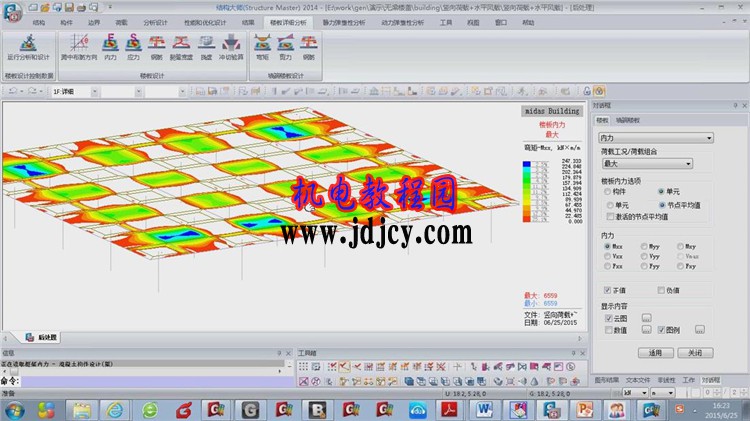Click the ellipsis button beside 图例
The width and height of the screenshot is (750, 421).
pyautogui.click(x=699, y=330)
